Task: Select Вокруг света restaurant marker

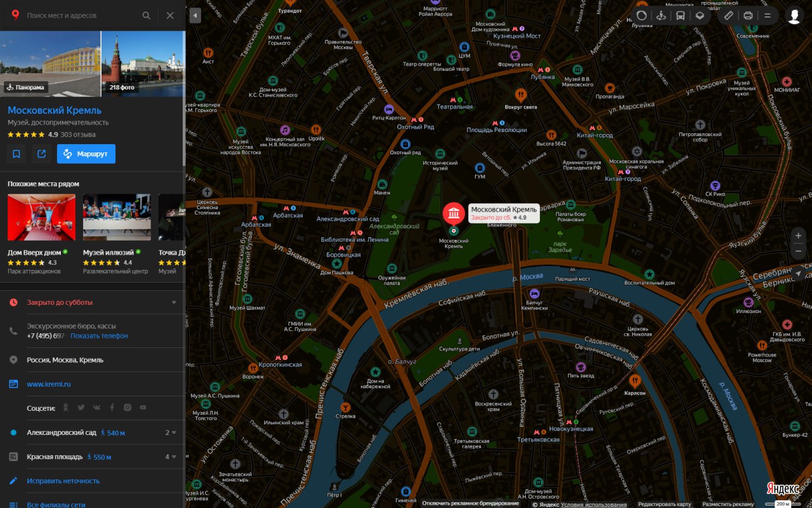Action: click(x=521, y=95)
